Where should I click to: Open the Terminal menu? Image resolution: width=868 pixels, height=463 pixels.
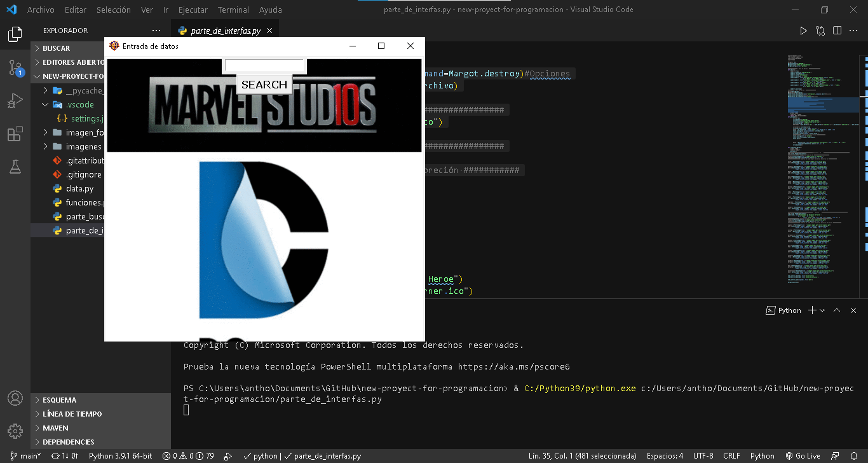(x=233, y=10)
